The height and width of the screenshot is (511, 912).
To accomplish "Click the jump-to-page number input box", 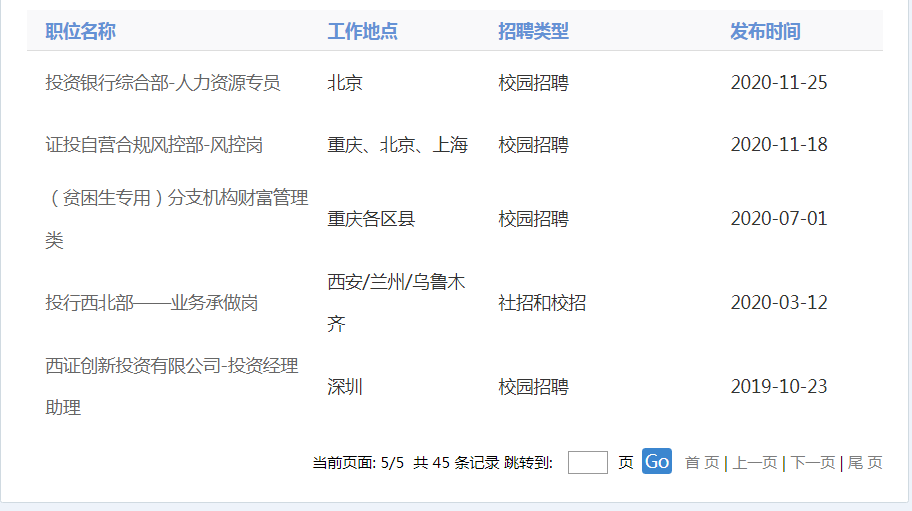I will pyautogui.click(x=587, y=462).
